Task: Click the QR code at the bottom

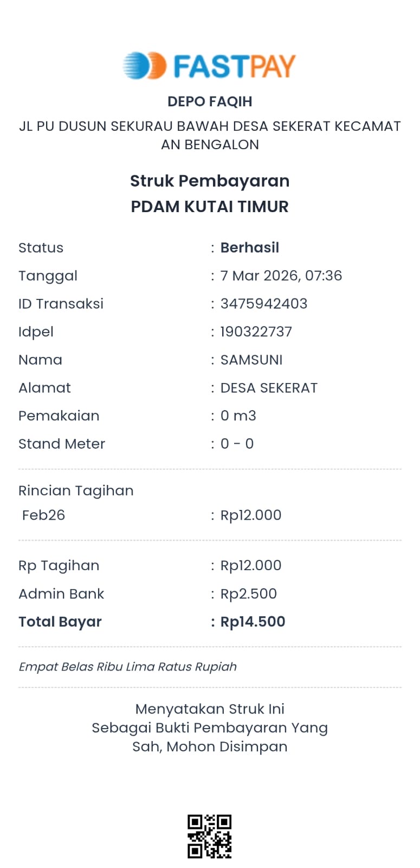Action: pyautogui.click(x=209, y=836)
